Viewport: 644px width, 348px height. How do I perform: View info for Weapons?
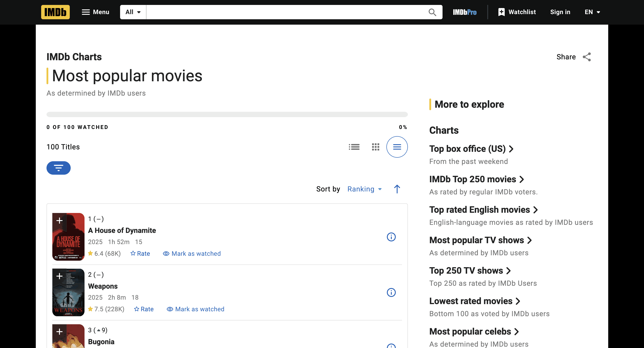click(x=391, y=292)
